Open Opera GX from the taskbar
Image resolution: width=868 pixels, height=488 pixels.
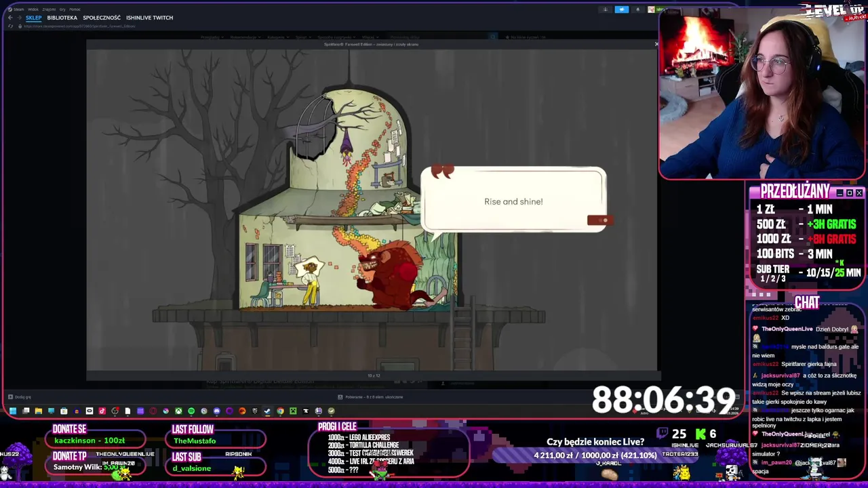[x=153, y=411]
